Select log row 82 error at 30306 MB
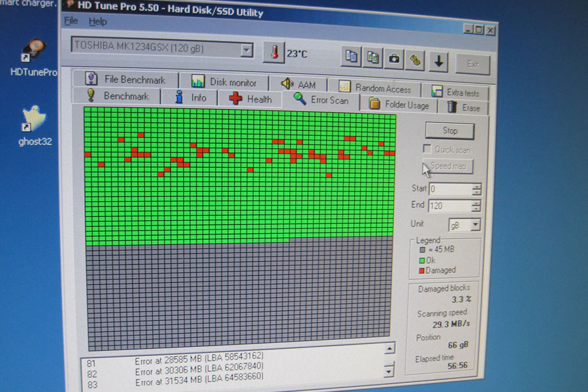The width and height of the screenshot is (588, 392). coord(175,370)
